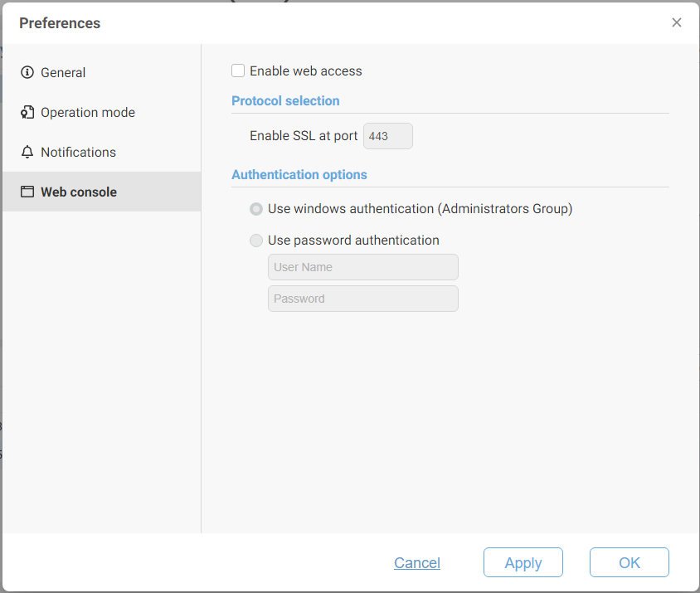
Task: Select Use password authentication radio button
Action: [255, 241]
